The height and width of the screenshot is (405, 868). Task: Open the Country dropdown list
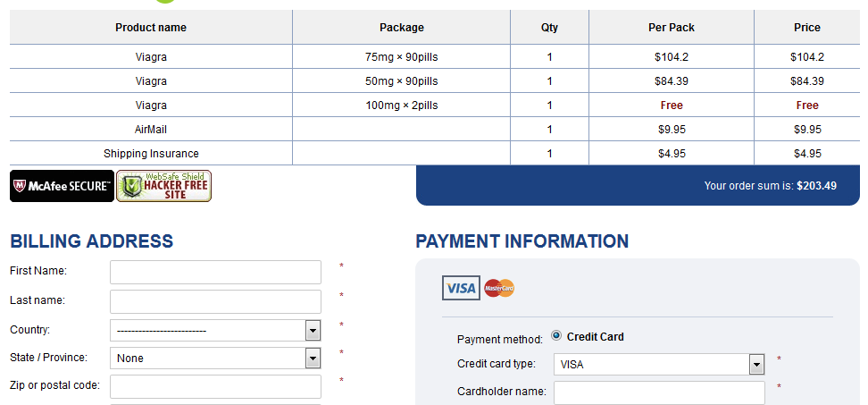click(215, 331)
